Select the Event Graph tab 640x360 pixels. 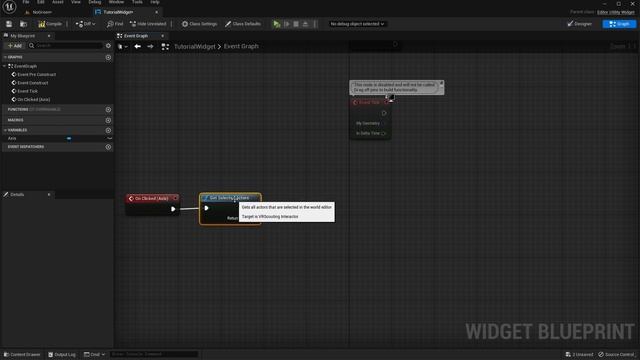[x=136, y=36]
